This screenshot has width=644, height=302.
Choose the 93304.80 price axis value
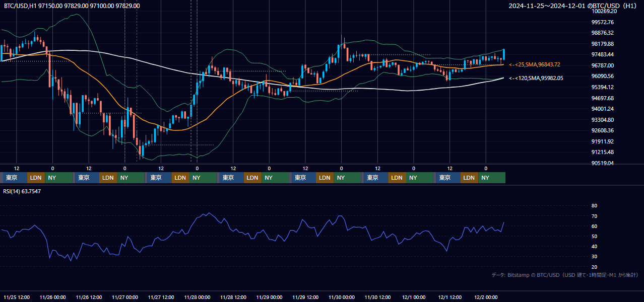click(x=602, y=120)
